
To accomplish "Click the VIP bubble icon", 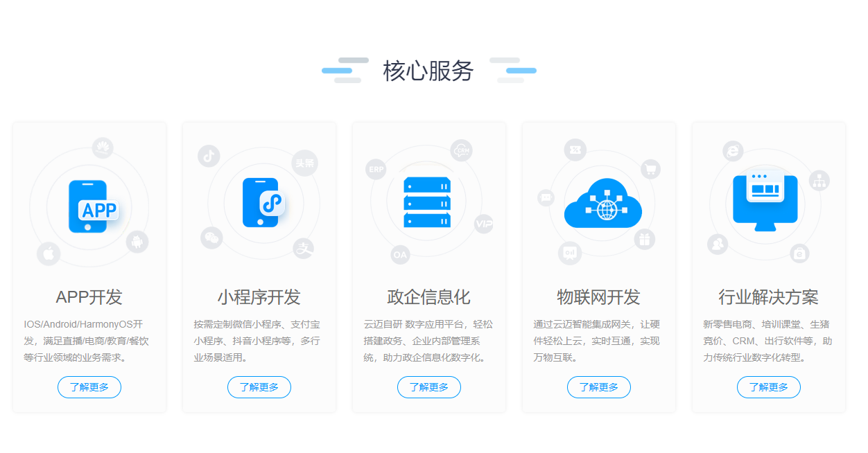I will coord(484,224).
